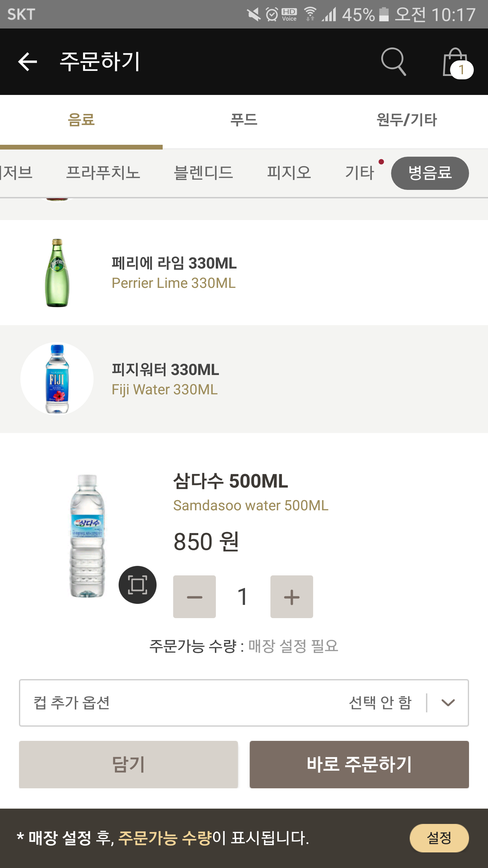Screen dimensions: 488x868
Task: Click the dropdown chevron arrow
Action: click(448, 703)
